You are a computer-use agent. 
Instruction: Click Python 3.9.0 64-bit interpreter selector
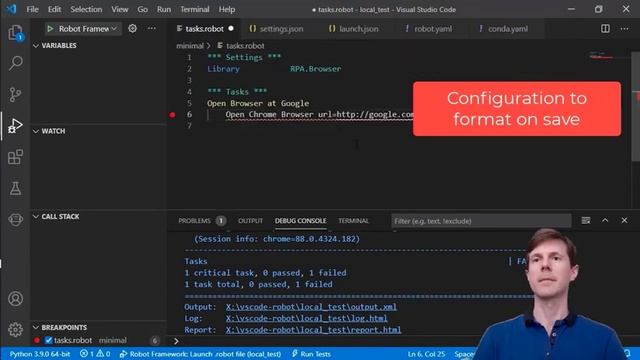40,354
